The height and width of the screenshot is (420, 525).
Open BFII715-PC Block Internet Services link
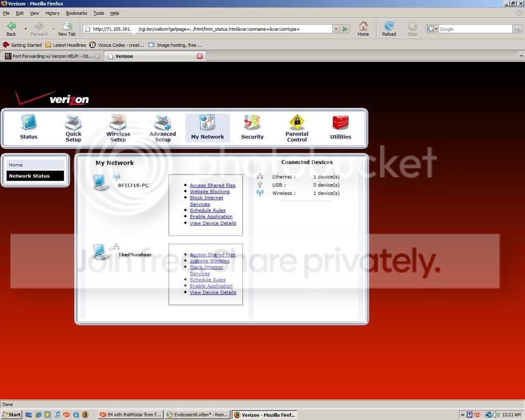pyautogui.click(x=206, y=201)
